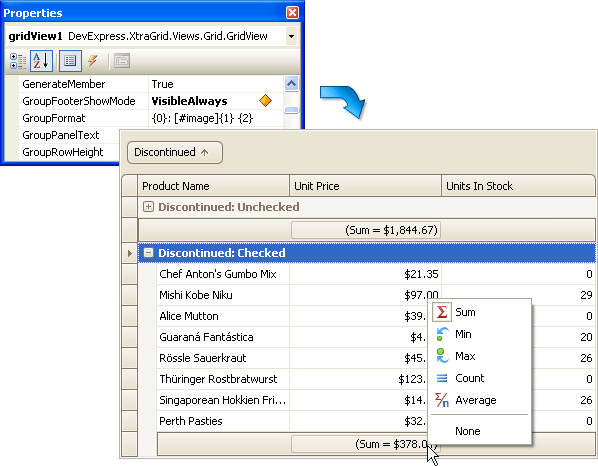The image size is (598, 466).
Task: Collapse Discontinued: Checked group row
Action: coord(148,252)
